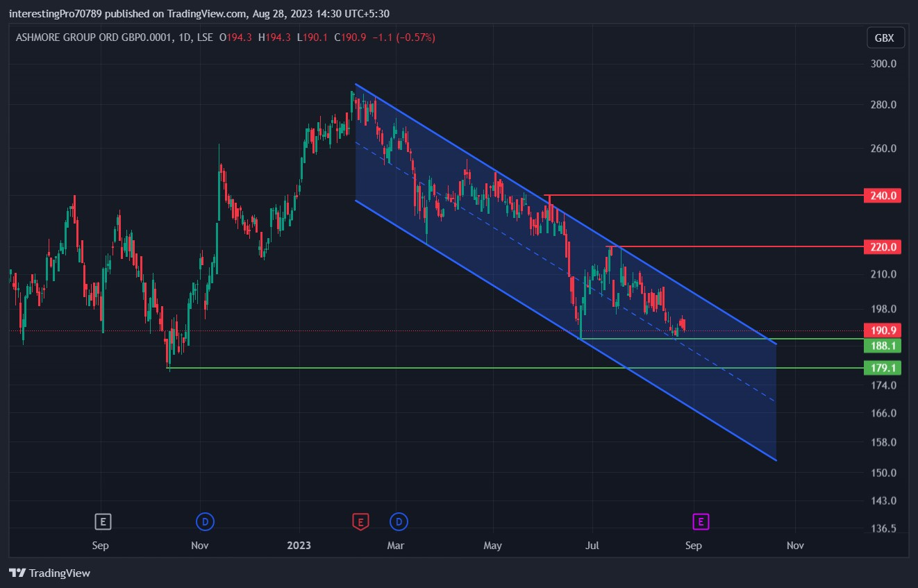Click the 210.0 price axis label

click(x=884, y=274)
